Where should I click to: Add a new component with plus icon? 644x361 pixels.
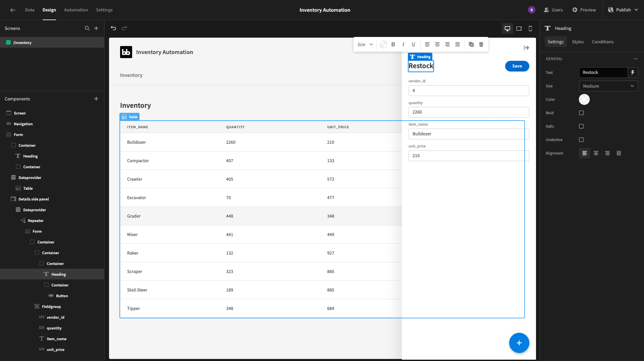tap(96, 99)
